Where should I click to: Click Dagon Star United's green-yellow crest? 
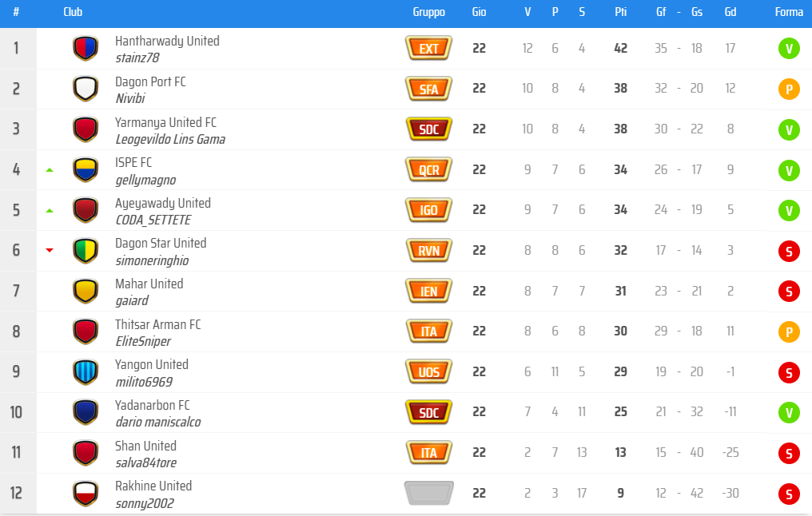tap(85, 251)
